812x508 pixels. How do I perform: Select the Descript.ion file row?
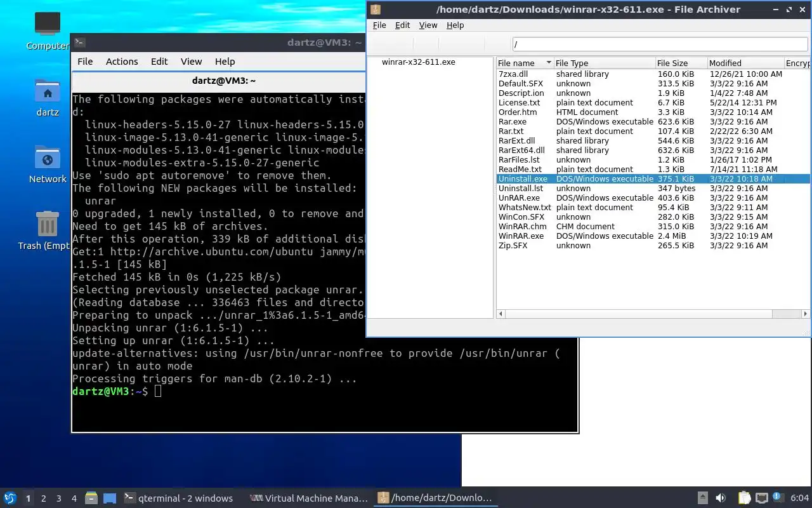click(653, 93)
